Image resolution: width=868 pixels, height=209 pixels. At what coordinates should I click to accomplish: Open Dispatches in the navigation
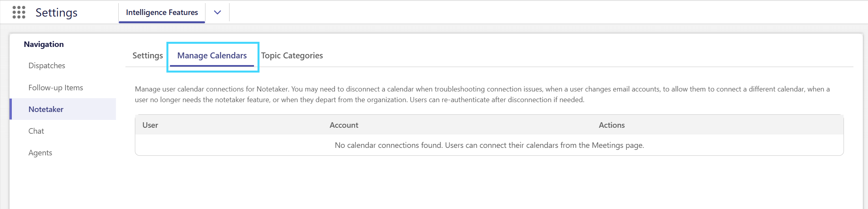click(x=47, y=65)
